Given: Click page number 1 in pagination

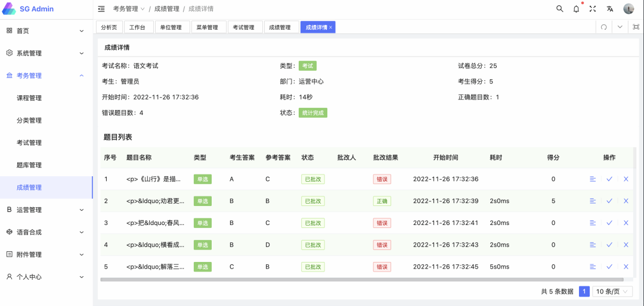Looking at the screenshot, I should pos(584,292).
